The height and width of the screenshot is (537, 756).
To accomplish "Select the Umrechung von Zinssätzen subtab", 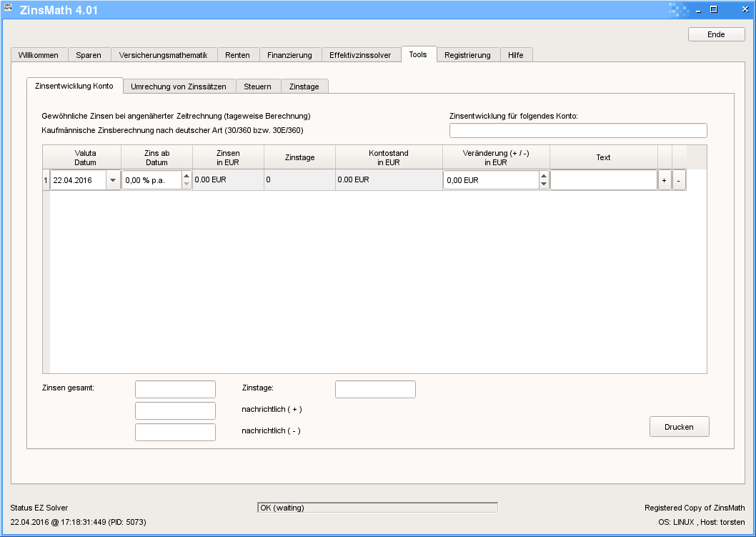I will click(x=179, y=87).
